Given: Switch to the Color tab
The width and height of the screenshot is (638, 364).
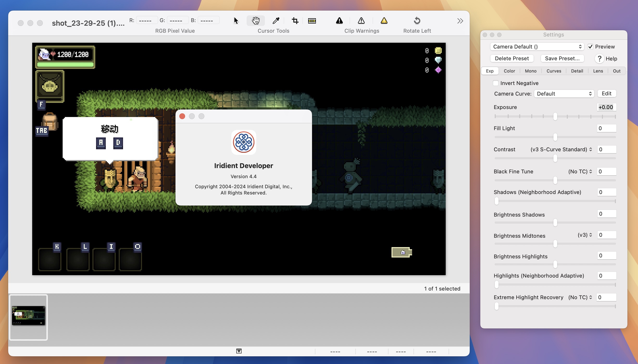Looking at the screenshot, I should point(509,71).
